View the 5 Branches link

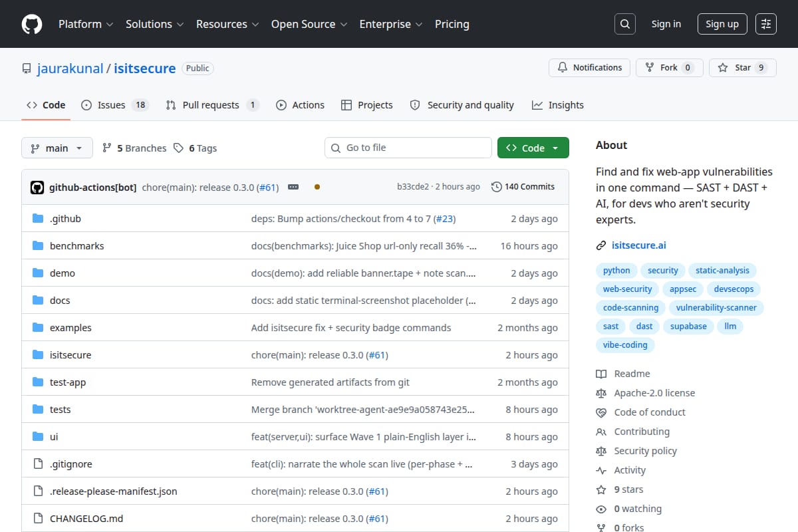(134, 148)
